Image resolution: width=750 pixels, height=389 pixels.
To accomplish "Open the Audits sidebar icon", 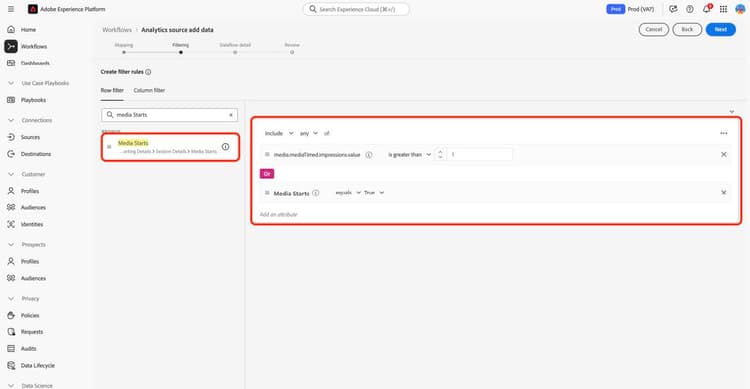I will [11, 349].
